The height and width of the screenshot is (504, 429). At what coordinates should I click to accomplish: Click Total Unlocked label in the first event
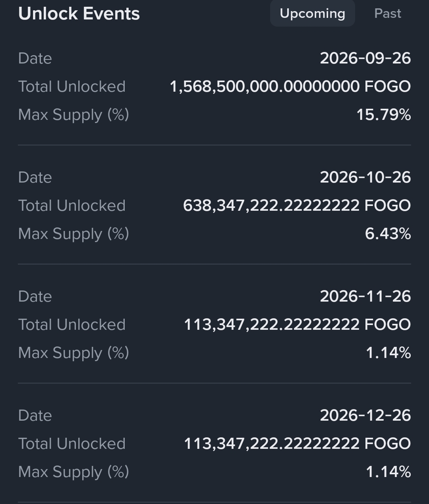tap(72, 87)
